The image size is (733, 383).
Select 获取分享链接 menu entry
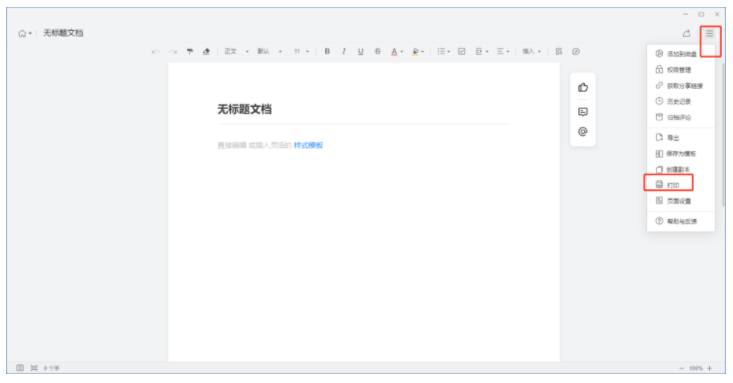681,86
